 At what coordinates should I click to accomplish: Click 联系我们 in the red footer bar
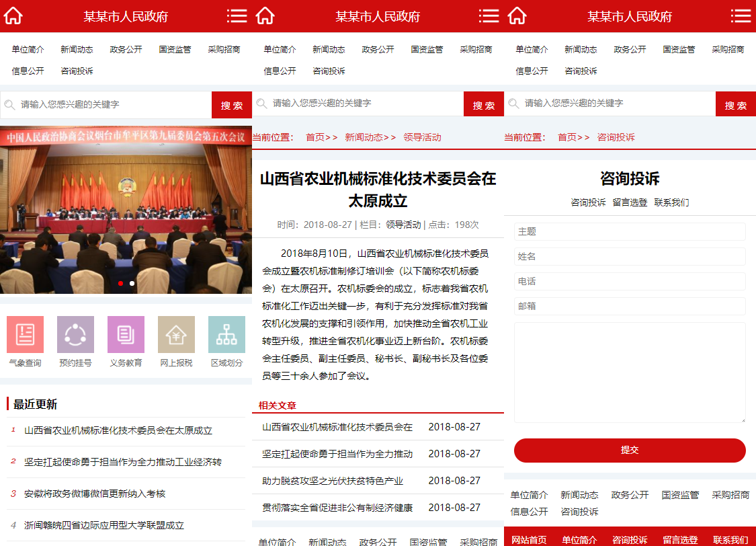(x=731, y=540)
